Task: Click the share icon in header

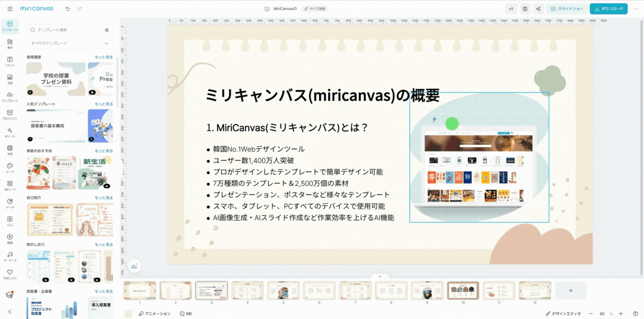Action: [538, 9]
